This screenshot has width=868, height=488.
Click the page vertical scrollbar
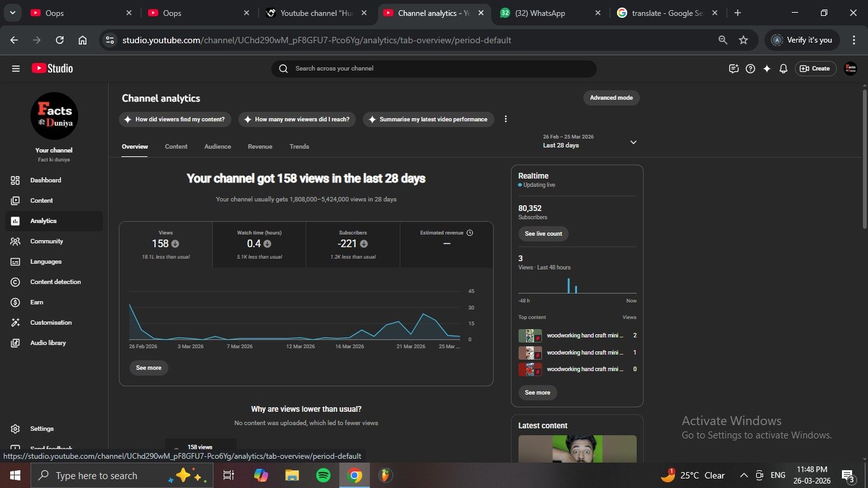click(x=864, y=159)
